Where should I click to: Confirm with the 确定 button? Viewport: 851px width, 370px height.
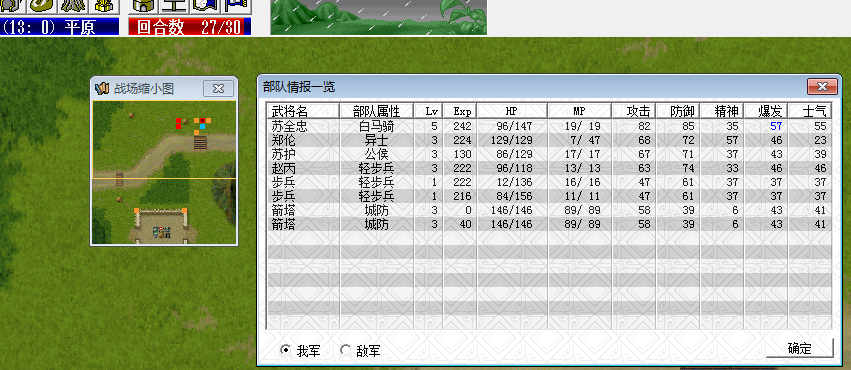pyautogui.click(x=799, y=348)
